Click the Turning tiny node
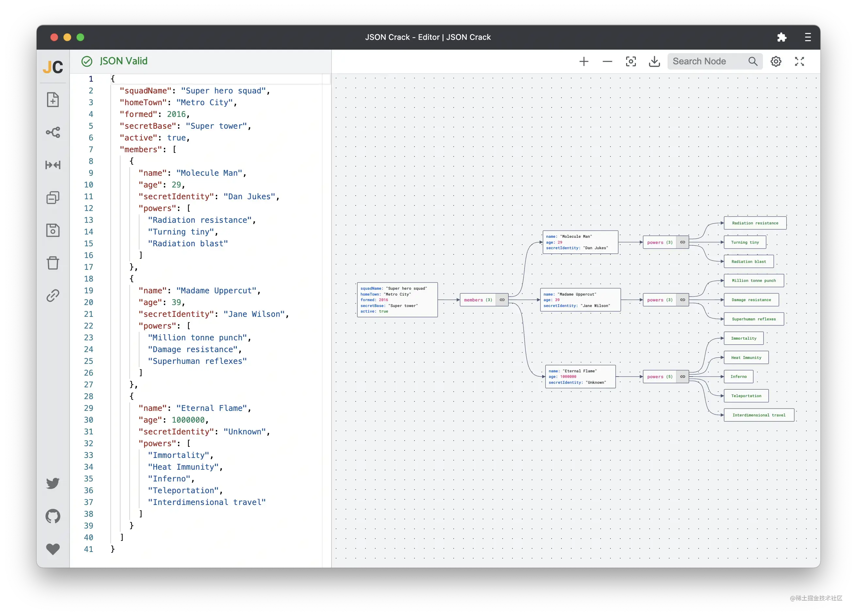 (x=745, y=242)
